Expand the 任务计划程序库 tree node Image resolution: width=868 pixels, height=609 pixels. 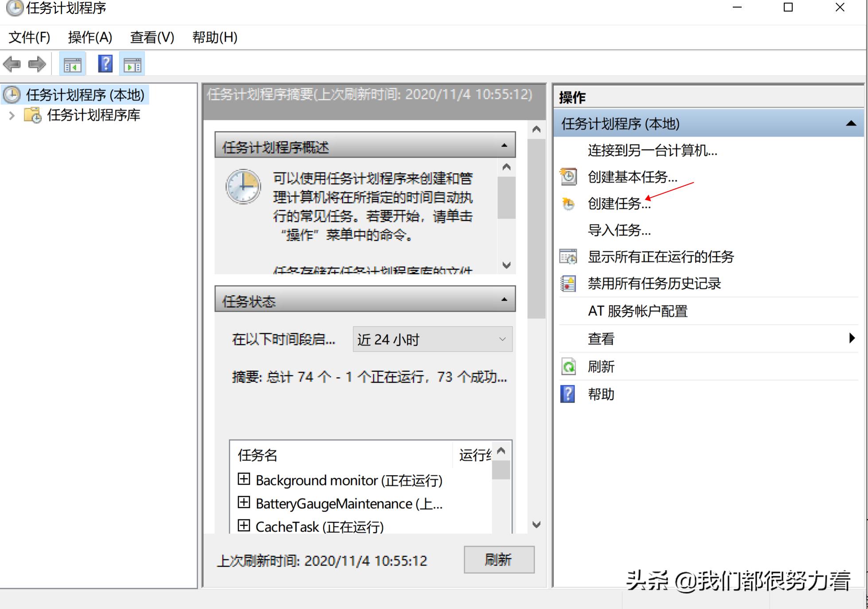click(12, 115)
